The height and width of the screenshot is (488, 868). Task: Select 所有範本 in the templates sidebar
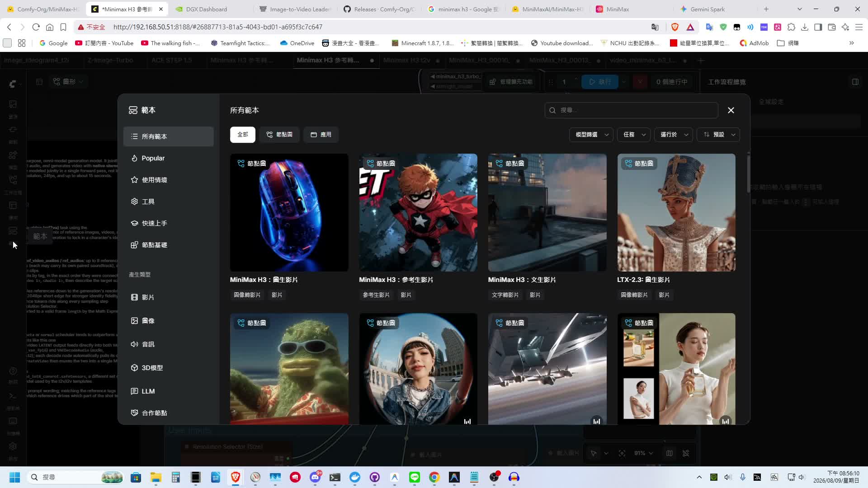(x=168, y=136)
